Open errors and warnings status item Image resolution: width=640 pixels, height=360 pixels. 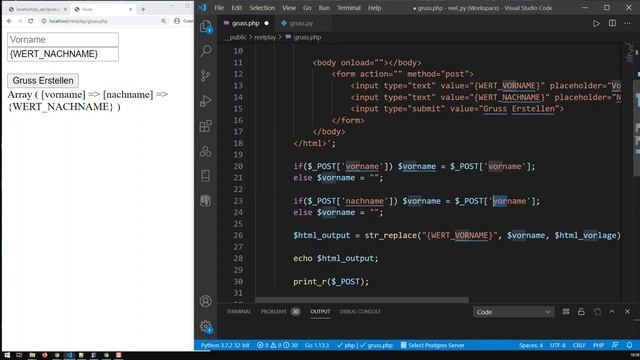coord(278,345)
